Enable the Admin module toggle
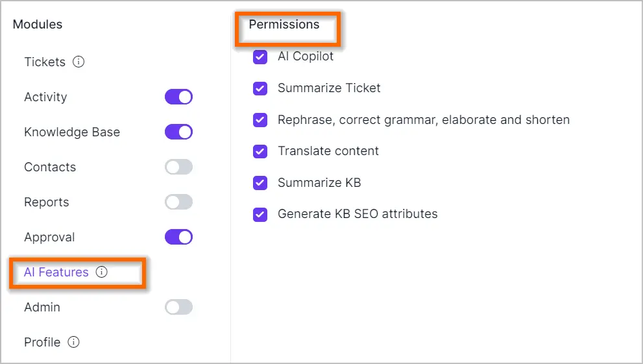643x364 pixels. 179,307
